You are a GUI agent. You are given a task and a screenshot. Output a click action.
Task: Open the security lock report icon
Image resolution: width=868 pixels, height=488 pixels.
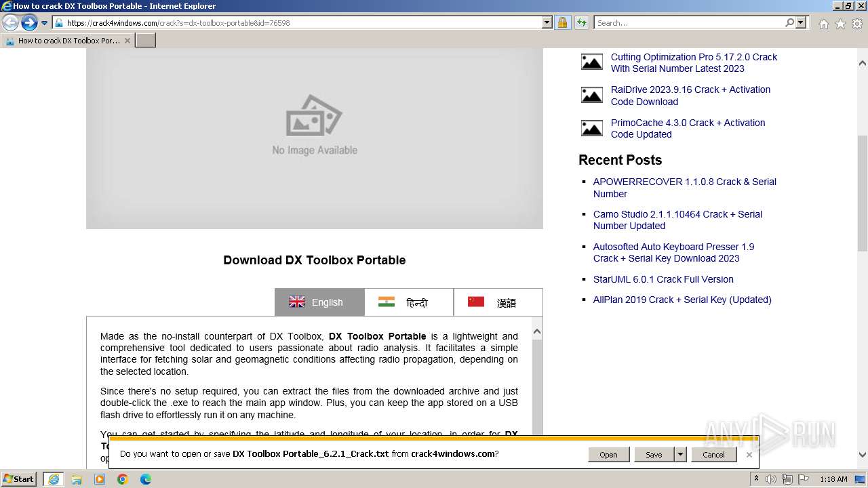(x=562, y=23)
